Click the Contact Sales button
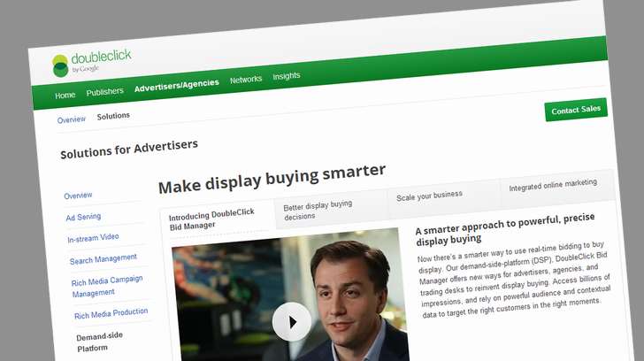 point(576,110)
